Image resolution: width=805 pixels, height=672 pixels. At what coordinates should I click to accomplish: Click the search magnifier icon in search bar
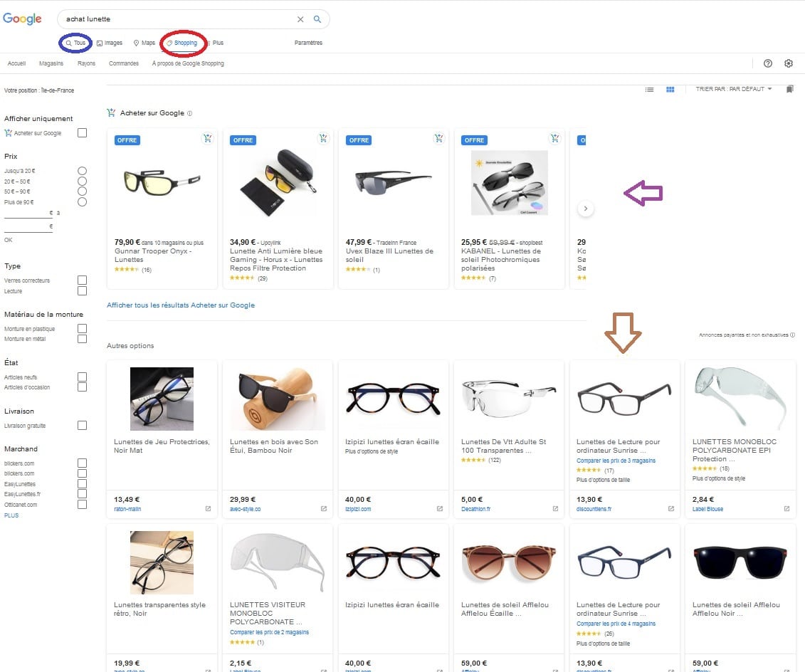coord(317,19)
